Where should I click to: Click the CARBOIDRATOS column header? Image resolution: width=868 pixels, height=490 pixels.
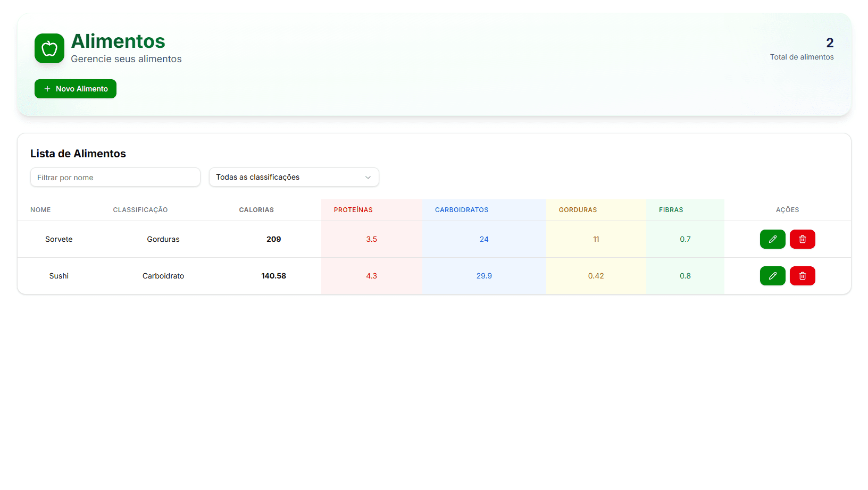[x=462, y=210]
